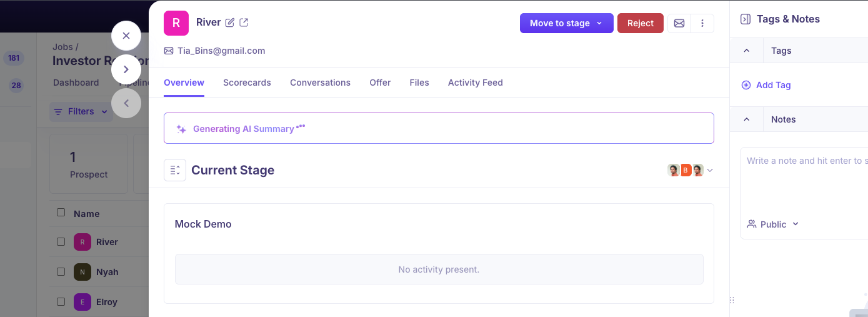Open candidate profile in new tab icon

(244, 23)
